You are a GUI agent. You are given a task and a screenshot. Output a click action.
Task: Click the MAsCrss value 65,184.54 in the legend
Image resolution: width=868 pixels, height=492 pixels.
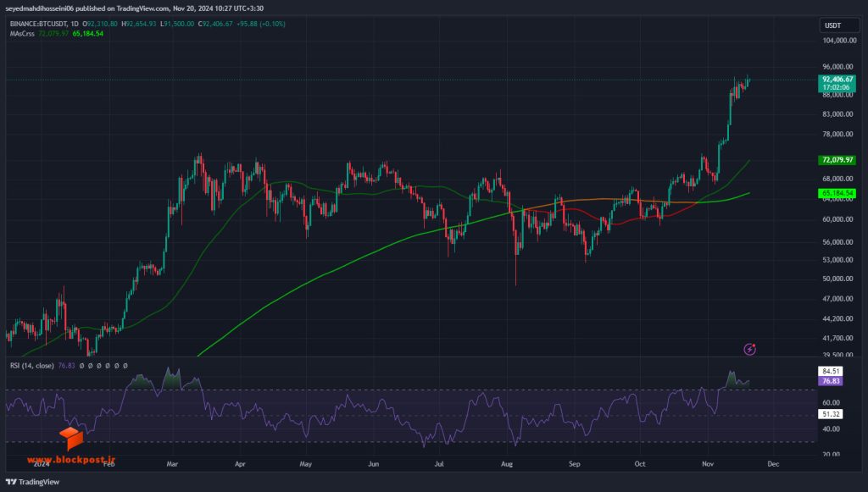[88, 34]
